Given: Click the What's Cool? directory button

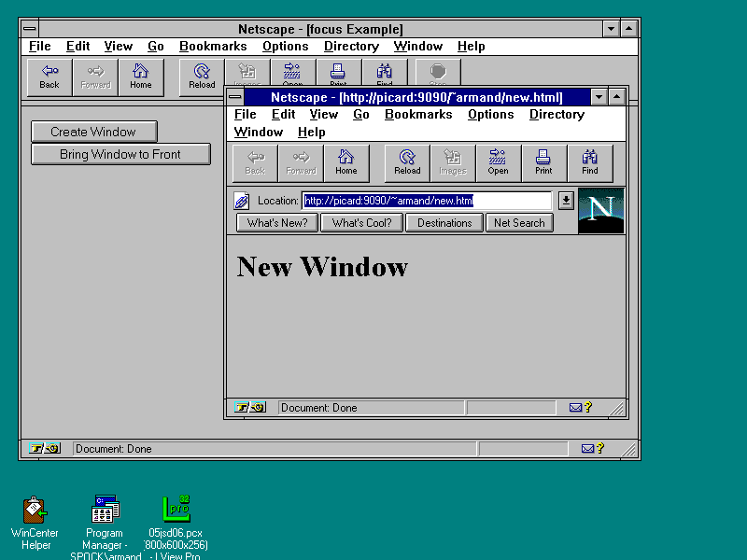Looking at the screenshot, I should [361, 223].
